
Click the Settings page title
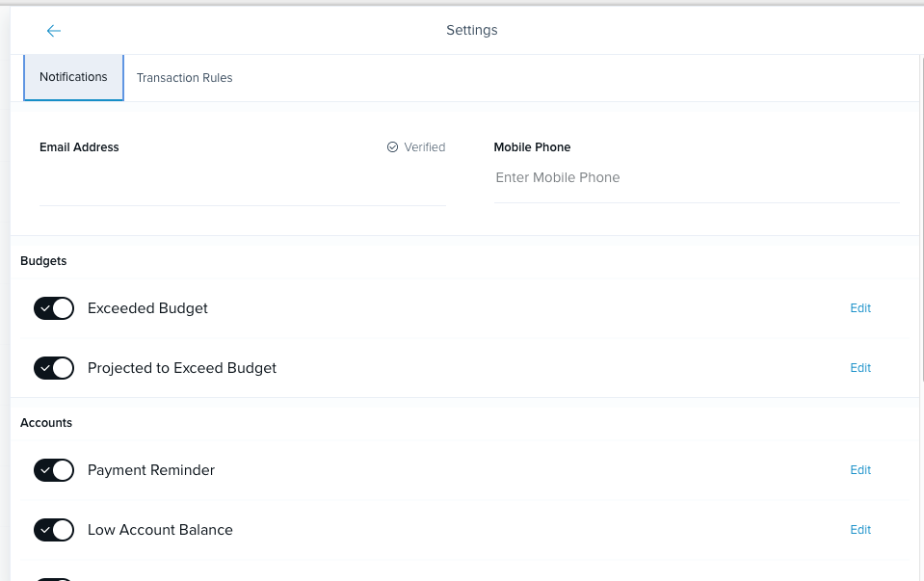(x=471, y=30)
